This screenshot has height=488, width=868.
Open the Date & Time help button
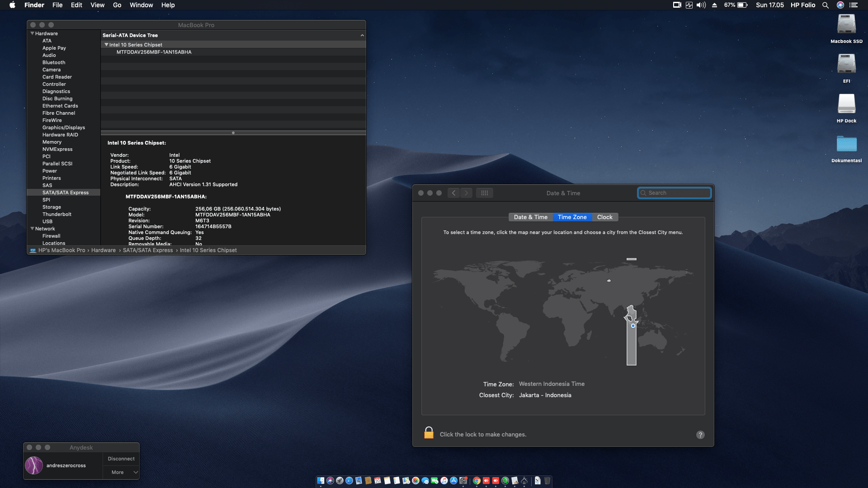coord(700,435)
